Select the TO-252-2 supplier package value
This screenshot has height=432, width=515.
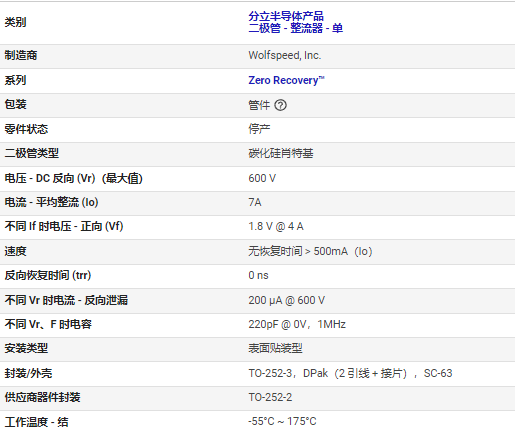270,397
